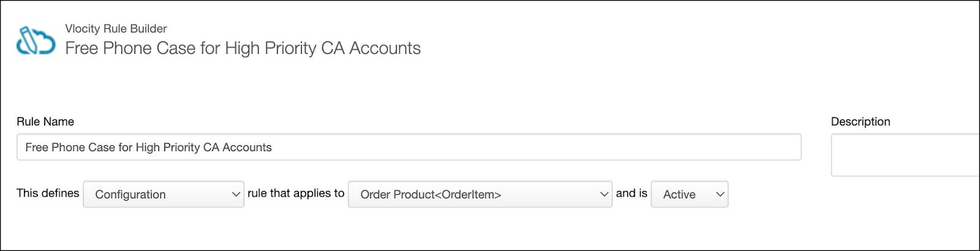This screenshot has height=251, width=980.
Task: Click the 'and is' label text
Action: pos(631,193)
